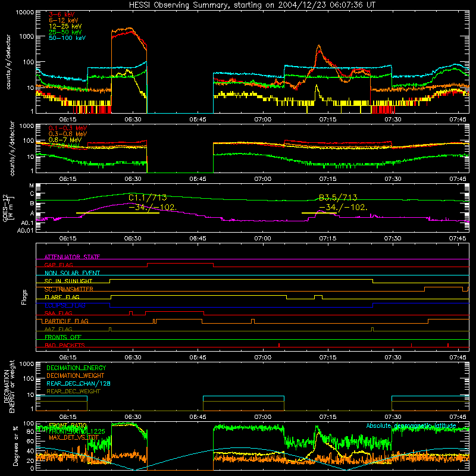Click the 07:00 time label under the top panel
Screen dimensions: 476x476
(262, 120)
